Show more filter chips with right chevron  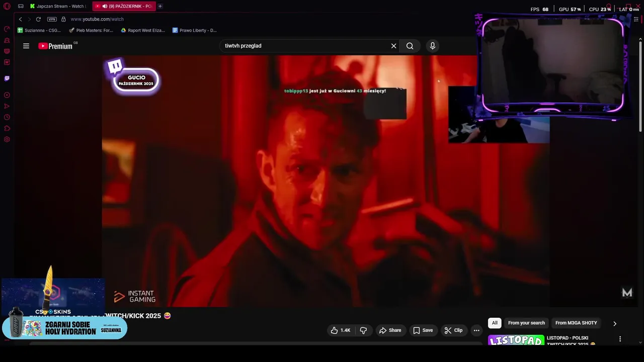(614, 323)
